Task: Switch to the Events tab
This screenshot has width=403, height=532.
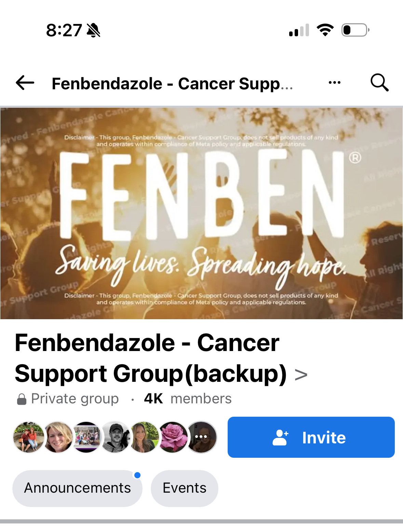Action: coord(185,488)
